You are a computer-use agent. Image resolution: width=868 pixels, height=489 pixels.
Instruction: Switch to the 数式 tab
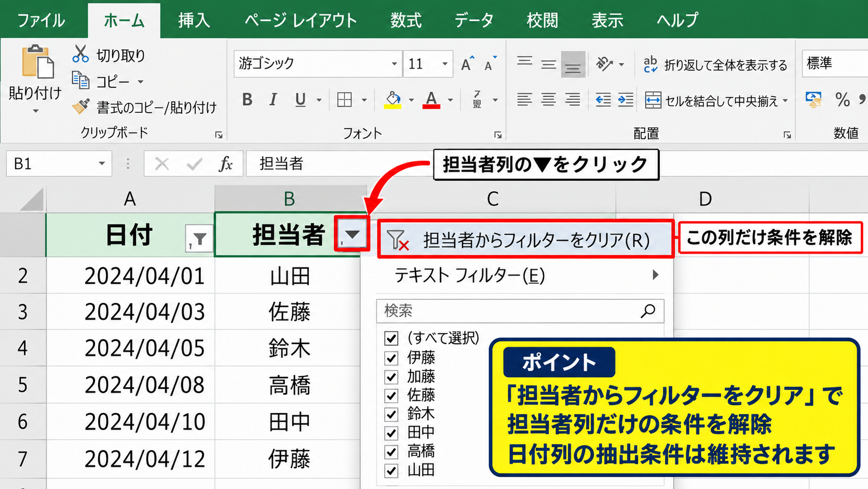pyautogui.click(x=406, y=20)
